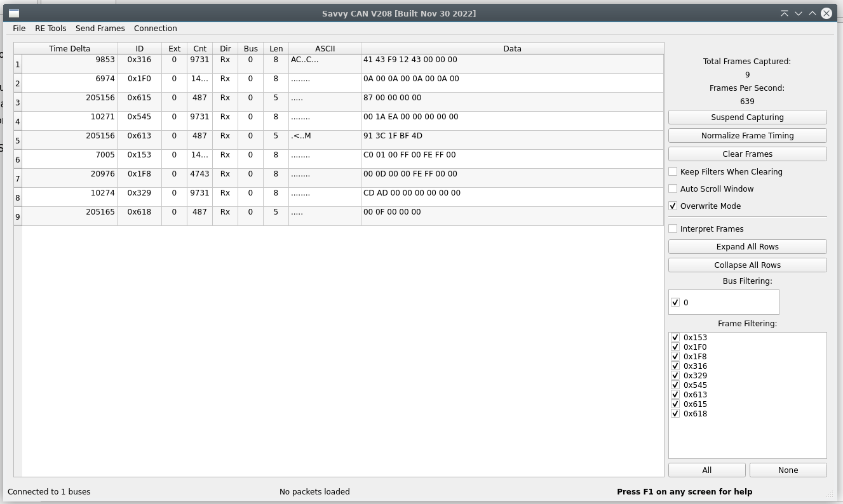843x504 pixels.
Task: Open the RE Tools menu
Action: click(x=51, y=29)
